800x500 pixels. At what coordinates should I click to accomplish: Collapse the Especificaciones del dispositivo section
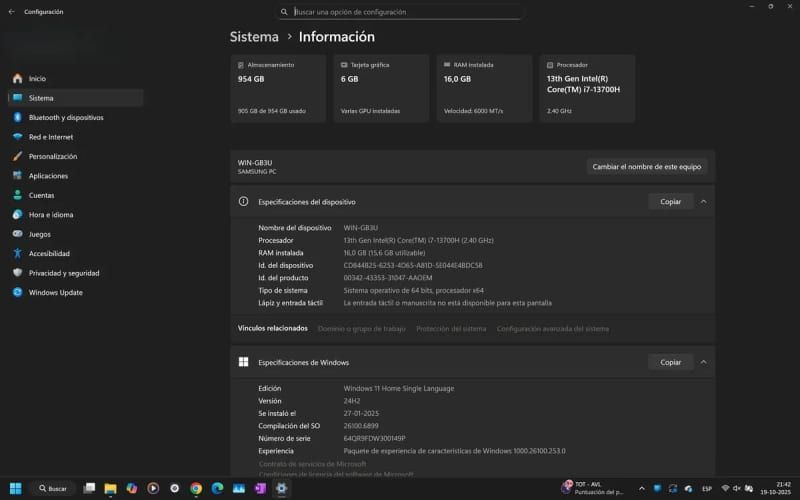[704, 202]
